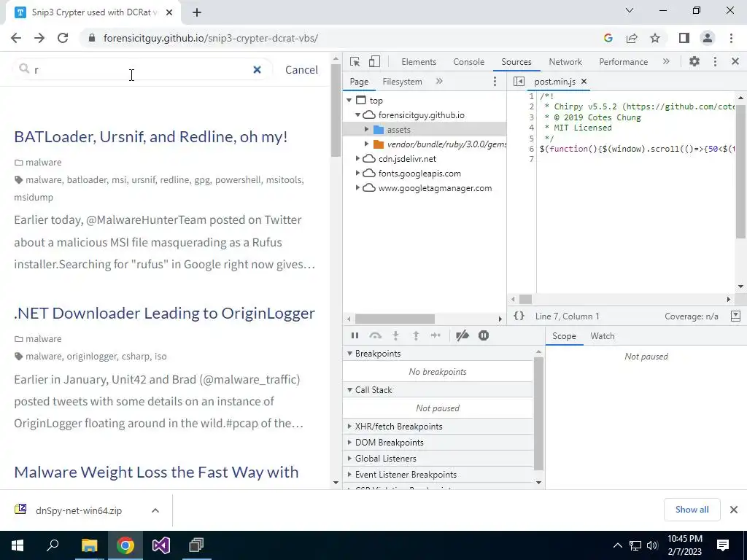Toggle Chrome side panel icon
Viewport: 747px width, 560px height.
[684, 38]
